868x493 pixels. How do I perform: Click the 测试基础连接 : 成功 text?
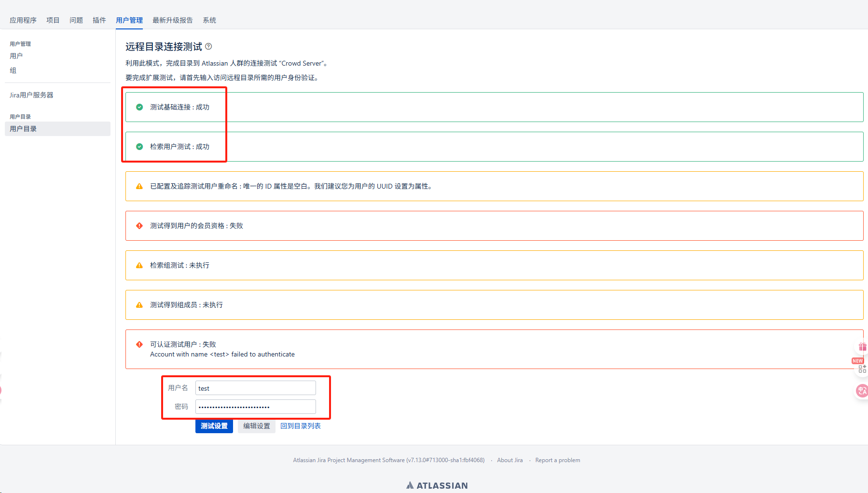(179, 107)
